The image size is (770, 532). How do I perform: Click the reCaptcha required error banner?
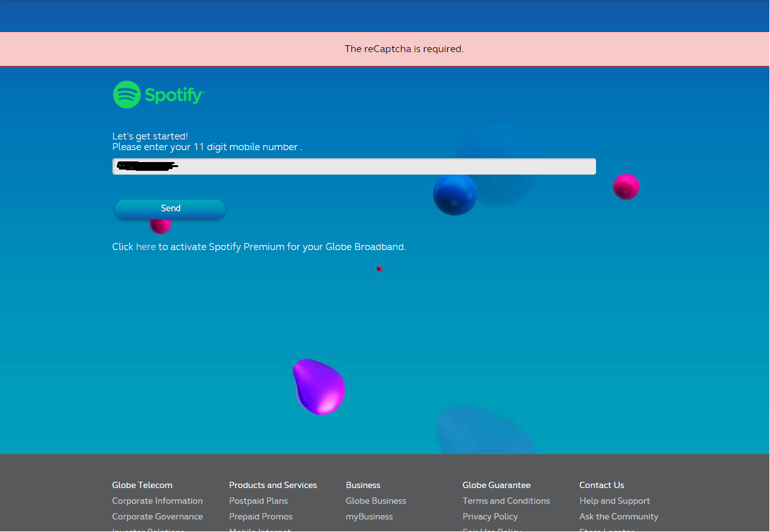(x=404, y=49)
